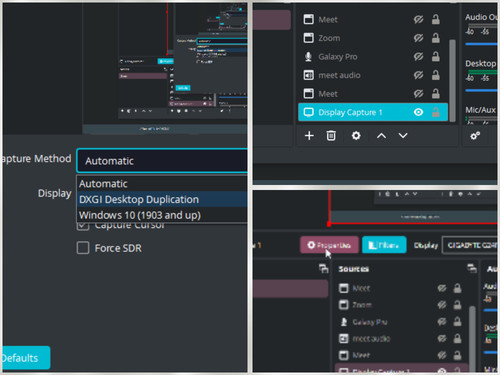Click the OBS preview thumbnail above Capture Method
This screenshot has height=375, width=500.
pos(165,68)
